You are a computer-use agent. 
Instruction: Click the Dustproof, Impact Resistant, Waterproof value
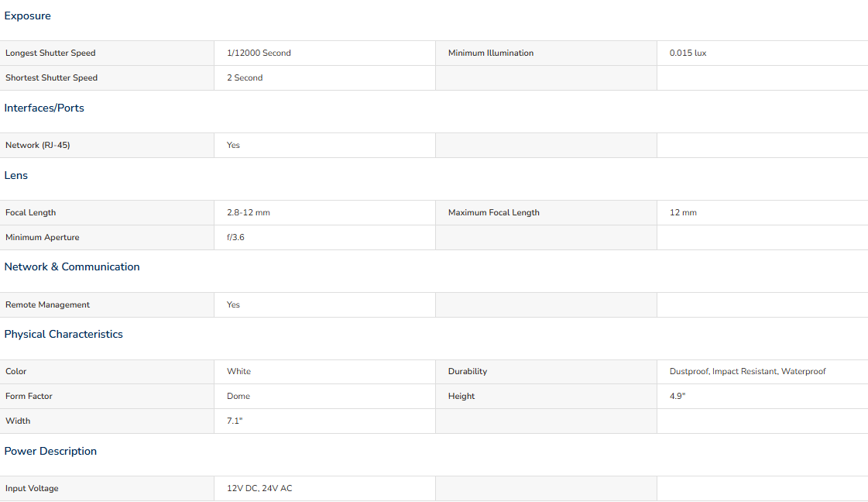[748, 372]
